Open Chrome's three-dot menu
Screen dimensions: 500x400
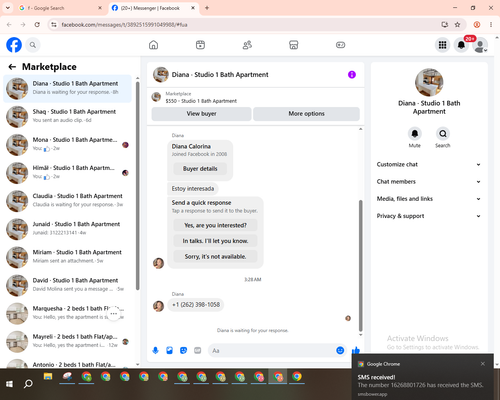point(491,24)
